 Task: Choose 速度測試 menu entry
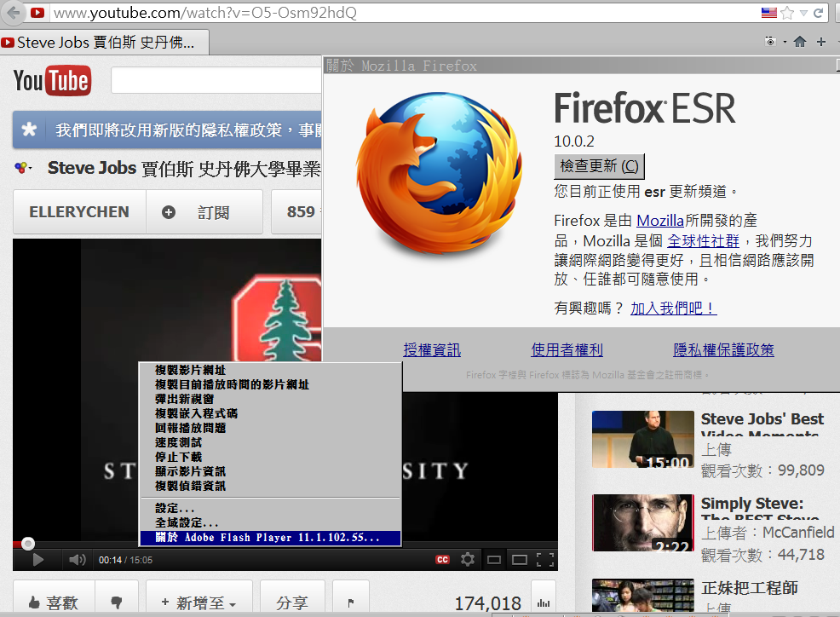pos(270,442)
